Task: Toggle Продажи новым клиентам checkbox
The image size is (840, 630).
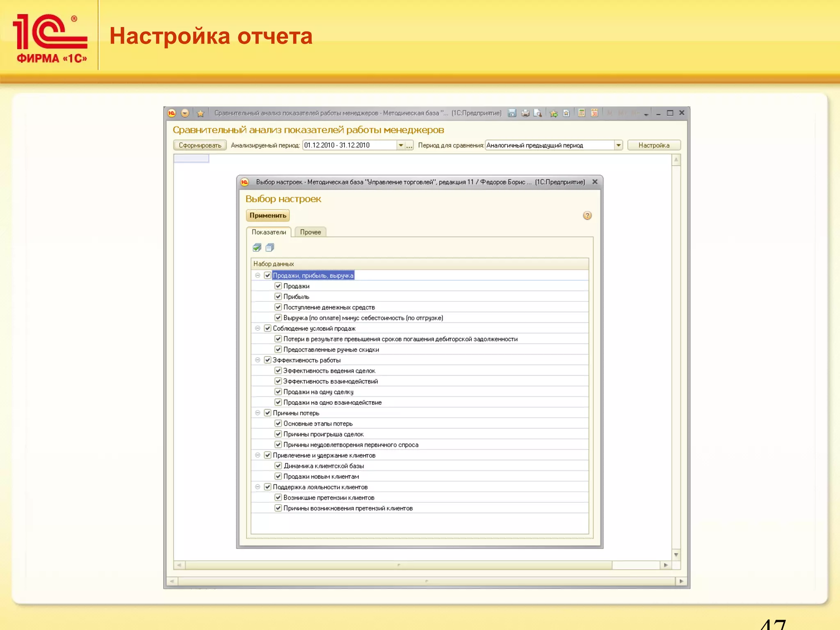Action: (x=278, y=477)
